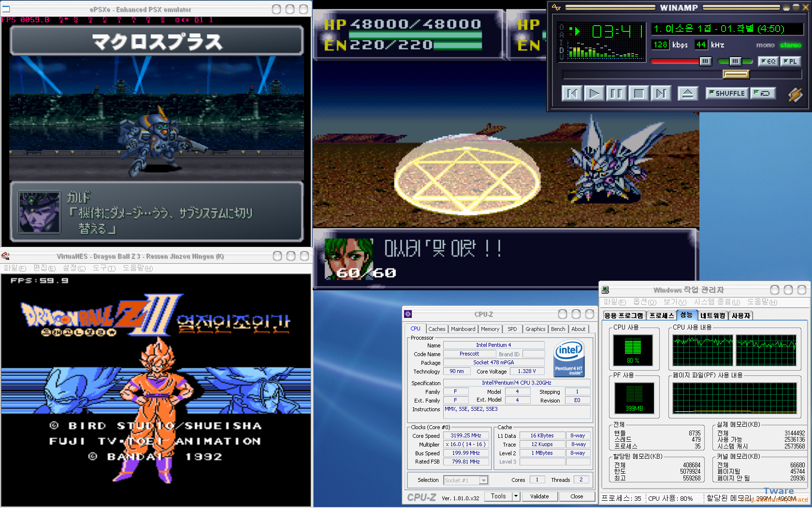The height and width of the screenshot is (508, 812).
Task: Click Task Manager 네트워킹 tab
Action: pos(713,315)
